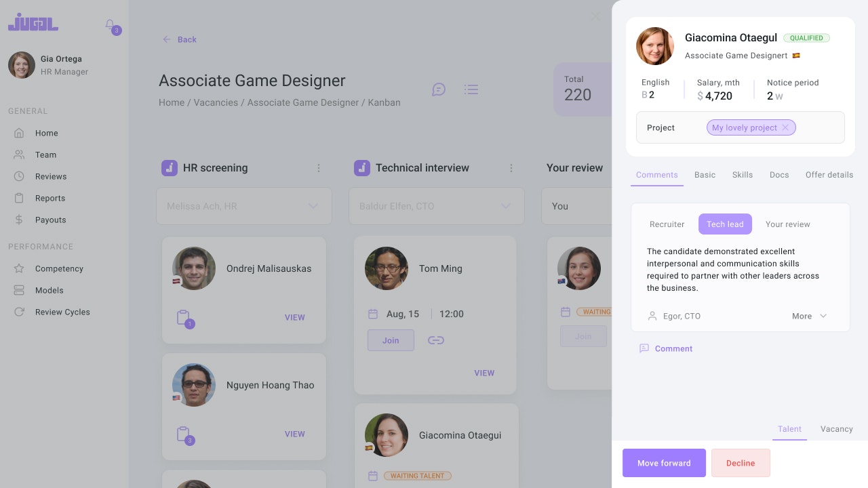868x488 pixels.
Task: Select the Recruiter comment tab
Action: tap(667, 224)
